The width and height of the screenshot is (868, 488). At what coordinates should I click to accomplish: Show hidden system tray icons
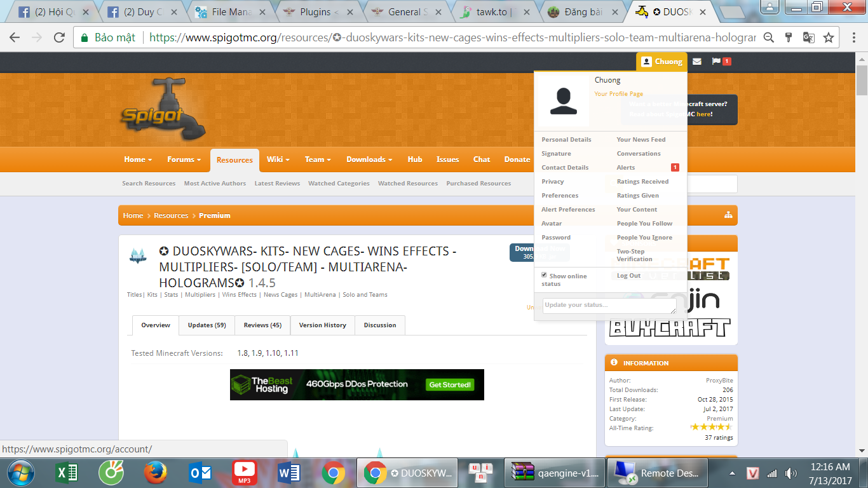[733, 473]
